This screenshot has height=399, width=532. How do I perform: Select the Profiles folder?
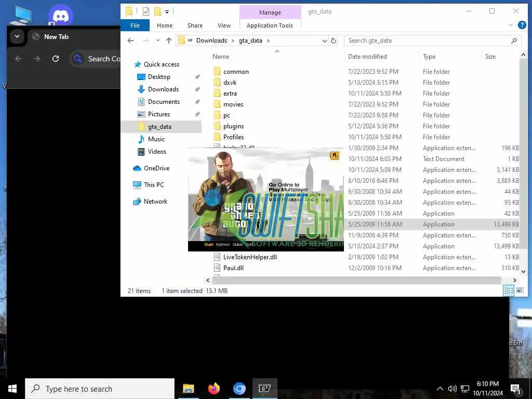[x=233, y=137]
